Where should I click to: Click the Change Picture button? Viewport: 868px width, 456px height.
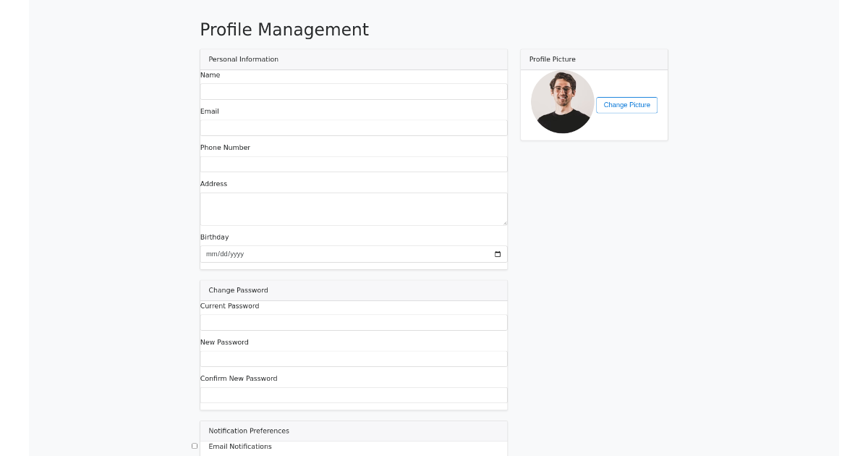tap(626, 105)
